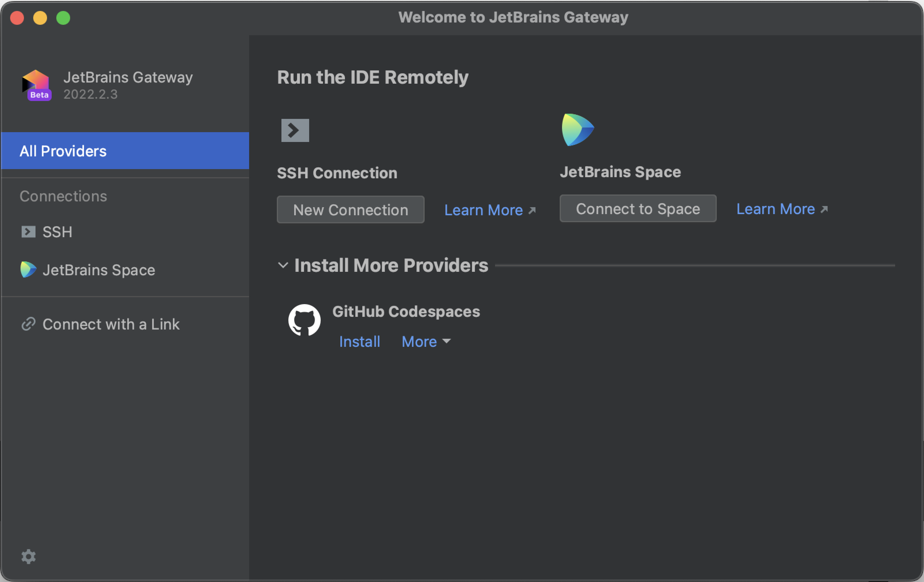Click the GitHub Codespaces title
Viewport: 924px width, 582px height.
(406, 312)
